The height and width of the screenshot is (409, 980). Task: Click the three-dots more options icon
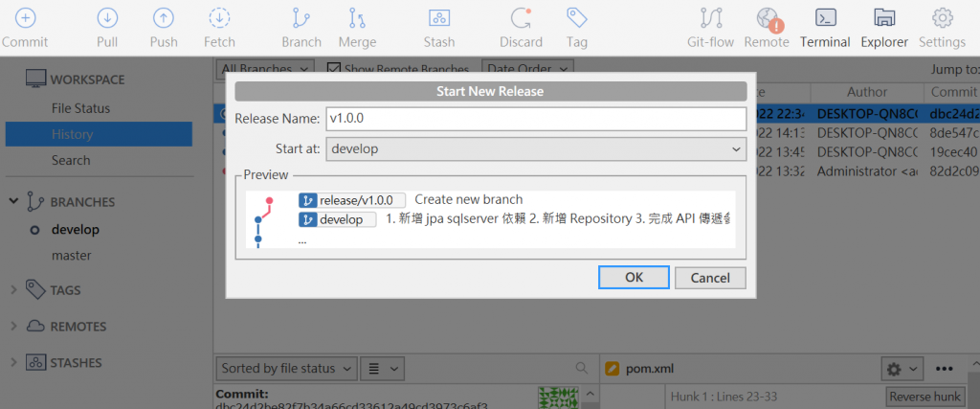point(944,369)
